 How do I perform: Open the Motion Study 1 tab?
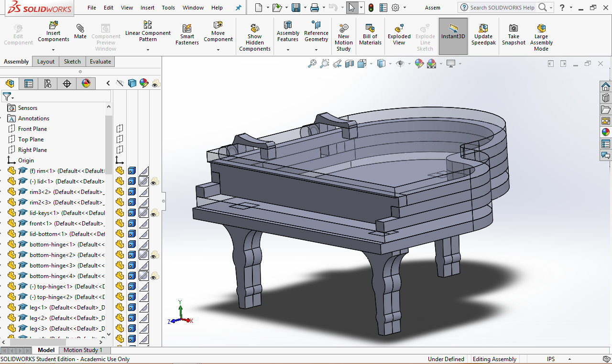[83, 350]
